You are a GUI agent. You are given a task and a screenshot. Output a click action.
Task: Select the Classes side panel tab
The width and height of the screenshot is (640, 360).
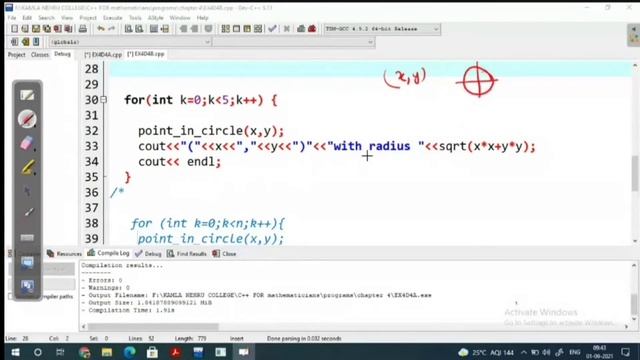[40, 54]
